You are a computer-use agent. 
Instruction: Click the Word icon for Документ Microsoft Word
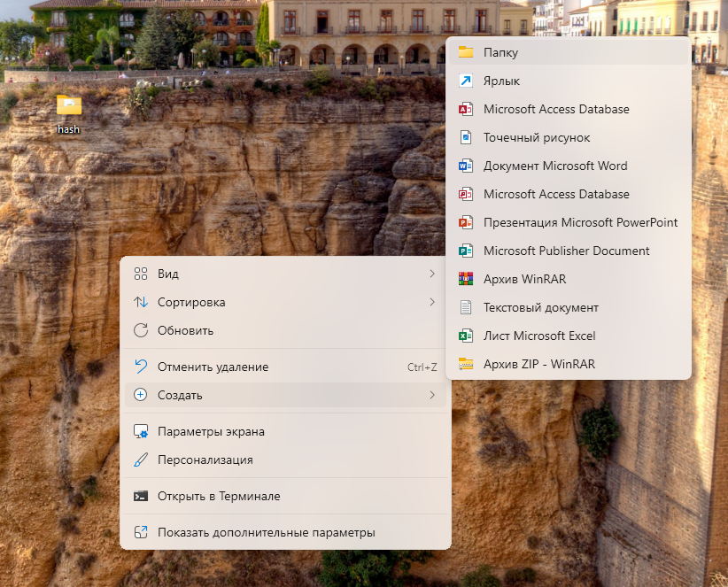[466, 166]
